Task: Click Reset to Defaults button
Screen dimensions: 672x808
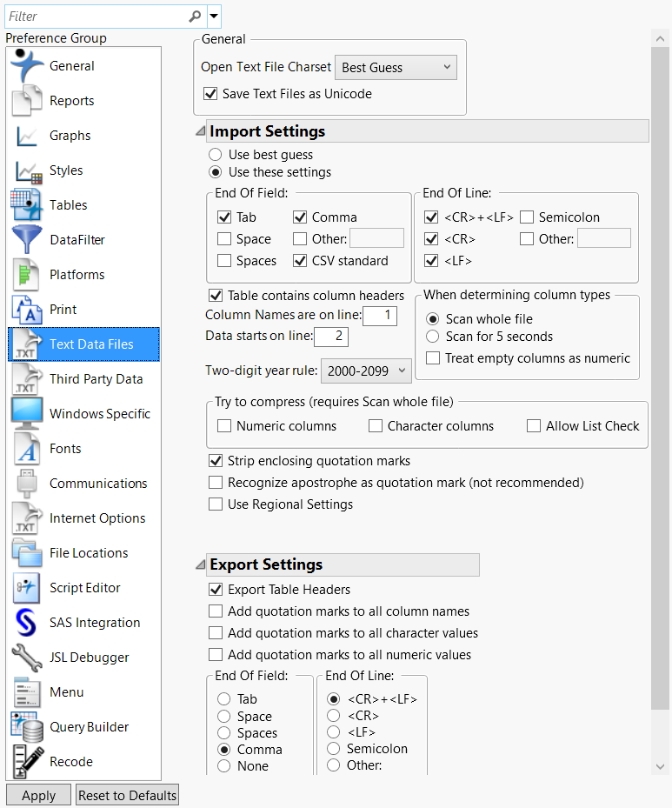Action: coord(128,795)
